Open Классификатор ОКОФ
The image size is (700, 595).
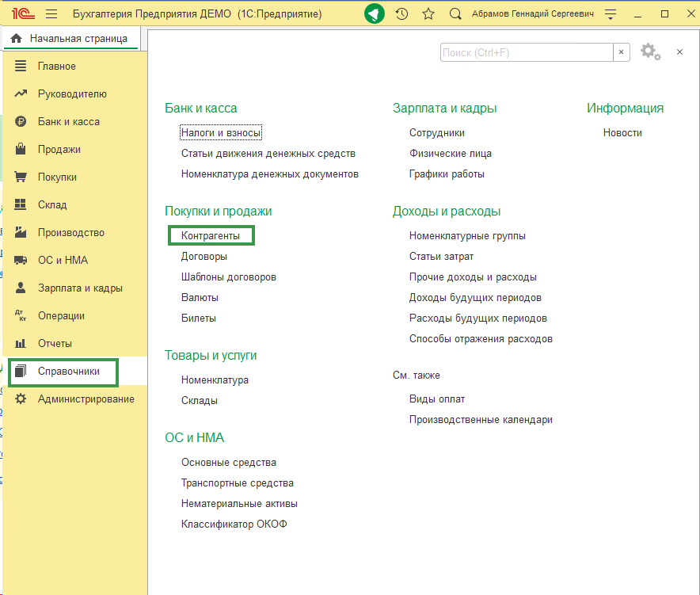[x=234, y=524]
